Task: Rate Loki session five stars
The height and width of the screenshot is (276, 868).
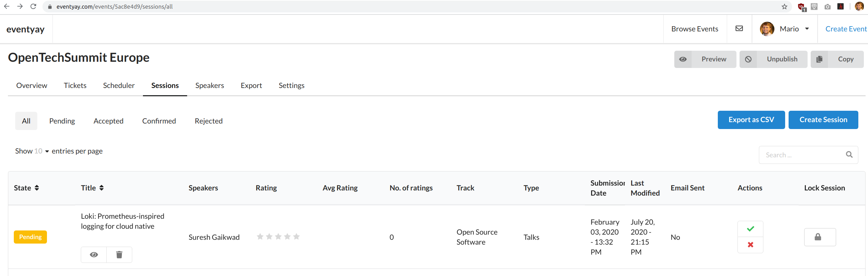Action: [296, 237]
